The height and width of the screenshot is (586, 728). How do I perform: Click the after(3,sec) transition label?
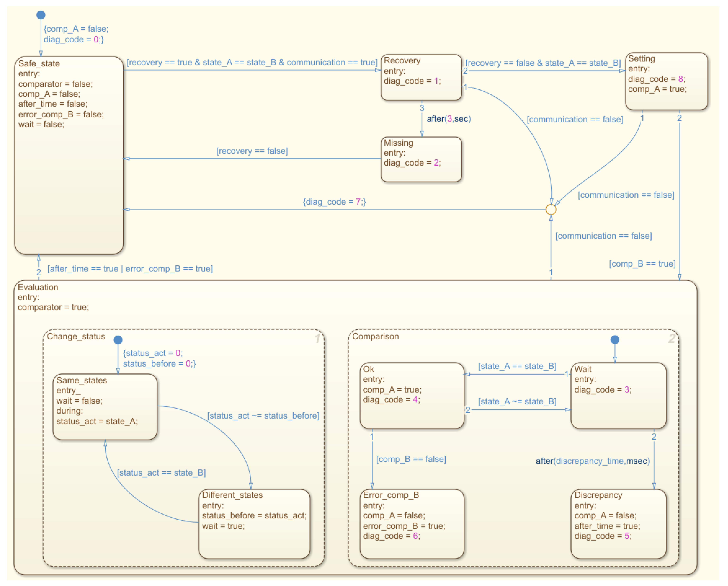(x=449, y=119)
